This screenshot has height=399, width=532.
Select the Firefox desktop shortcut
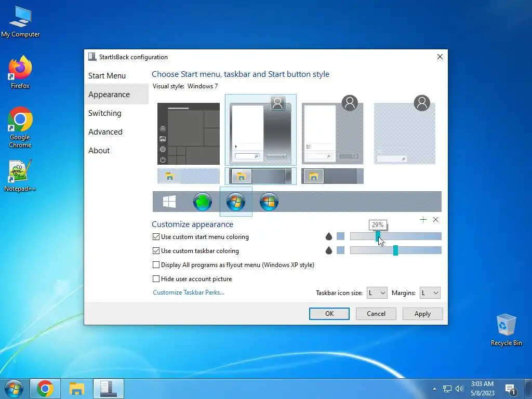pos(20,72)
